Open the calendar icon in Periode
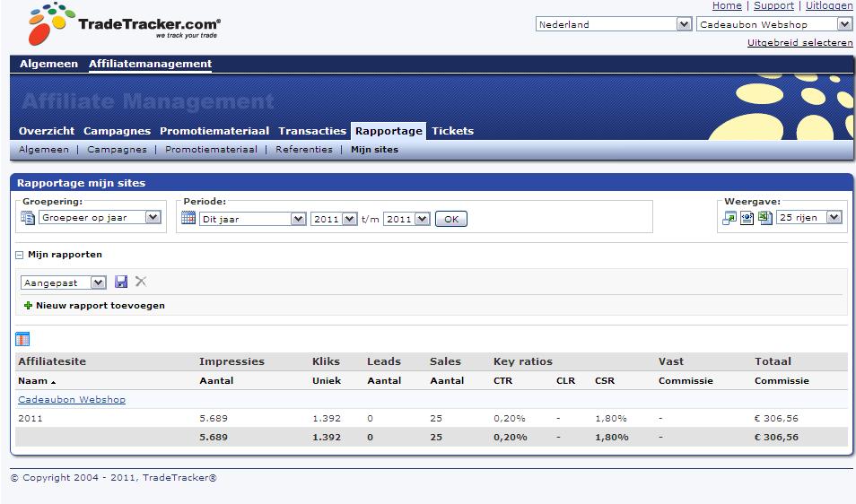 (188, 218)
